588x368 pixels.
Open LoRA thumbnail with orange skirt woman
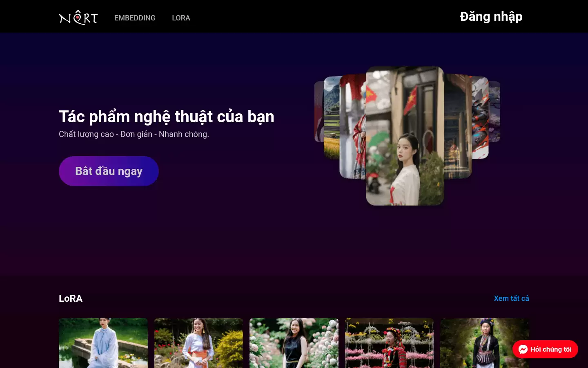click(198, 343)
